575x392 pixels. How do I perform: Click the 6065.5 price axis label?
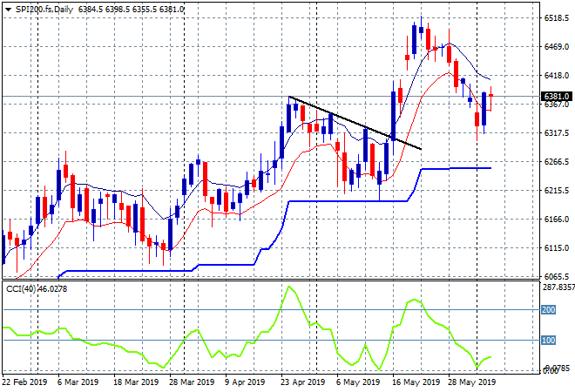pyautogui.click(x=557, y=276)
